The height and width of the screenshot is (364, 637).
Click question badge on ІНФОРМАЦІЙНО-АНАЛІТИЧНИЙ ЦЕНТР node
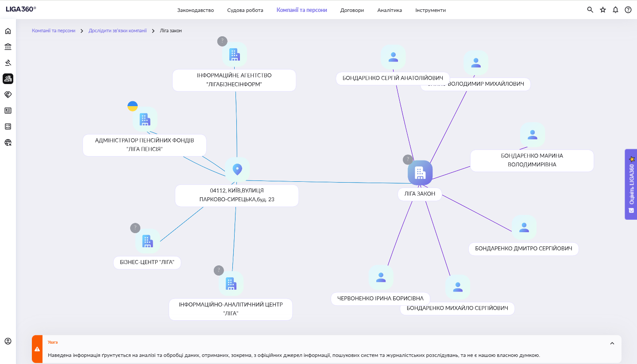click(x=219, y=270)
